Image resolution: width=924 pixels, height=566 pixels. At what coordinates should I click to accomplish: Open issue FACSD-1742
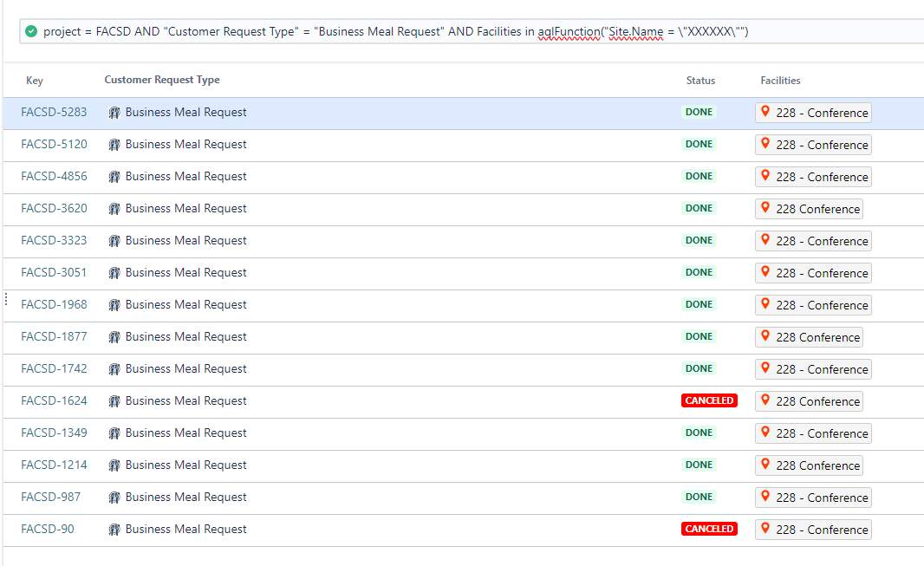54,368
